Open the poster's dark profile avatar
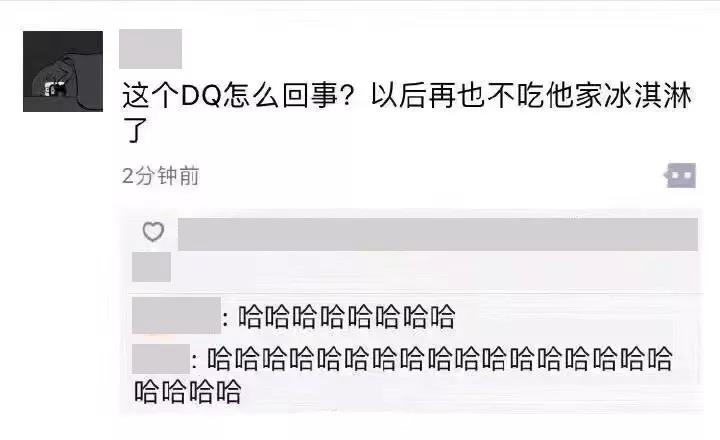Image resolution: width=720 pixels, height=440 pixels. (63, 71)
